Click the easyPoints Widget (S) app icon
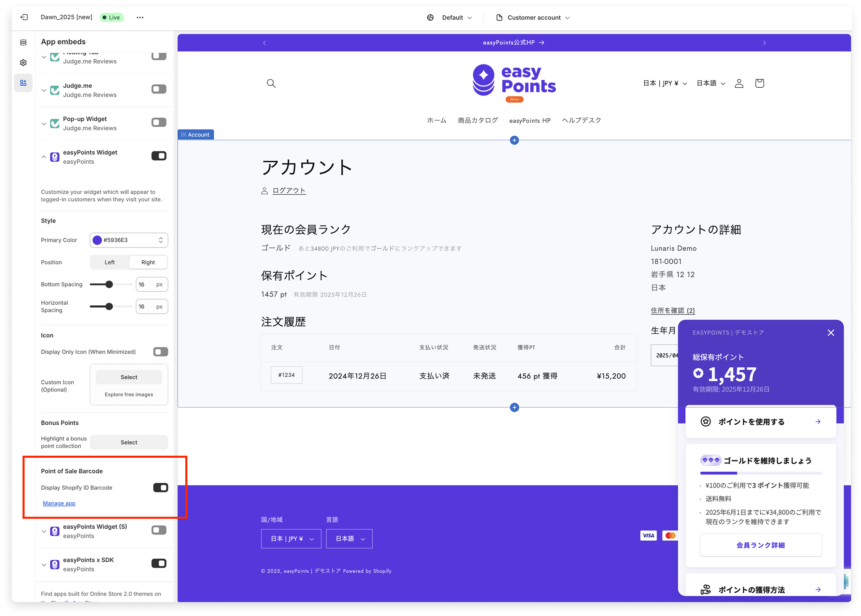Image resolution: width=861 pixels, height=616 pixels. pyautogui.click(x=55, y=531)
